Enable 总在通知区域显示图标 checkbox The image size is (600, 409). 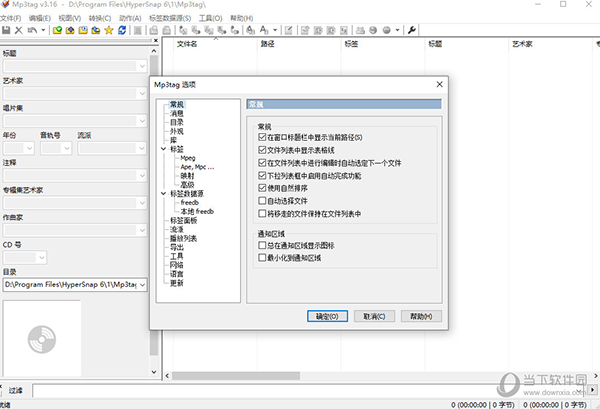tap(262, 245)
